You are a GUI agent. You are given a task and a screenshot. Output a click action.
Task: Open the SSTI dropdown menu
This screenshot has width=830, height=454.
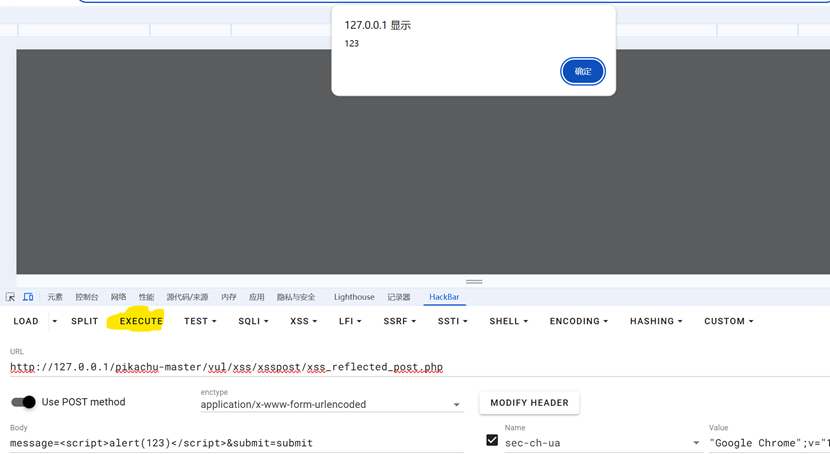click(453, 321)
